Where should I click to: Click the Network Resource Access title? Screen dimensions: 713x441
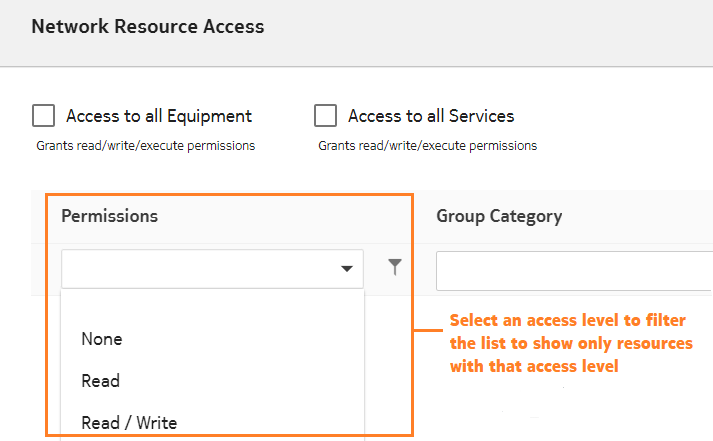pyautogui.click(x=148, y=27)
